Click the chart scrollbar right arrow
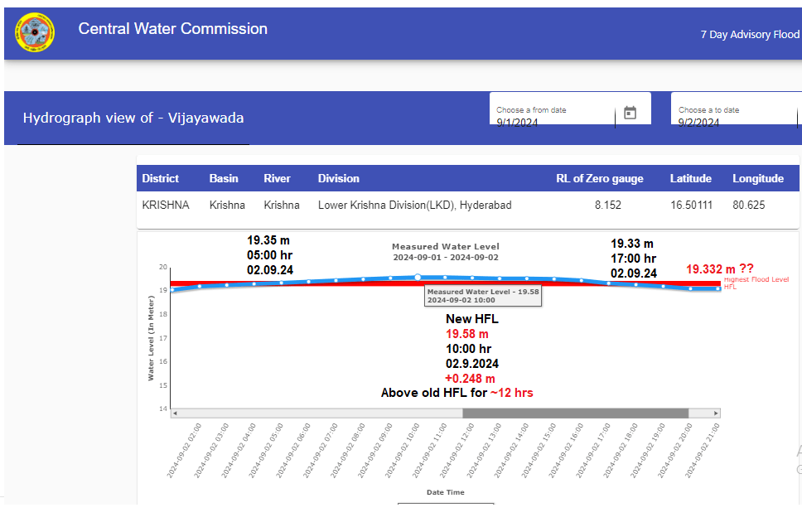The image size is (802, 532). (x=716, y=413)
